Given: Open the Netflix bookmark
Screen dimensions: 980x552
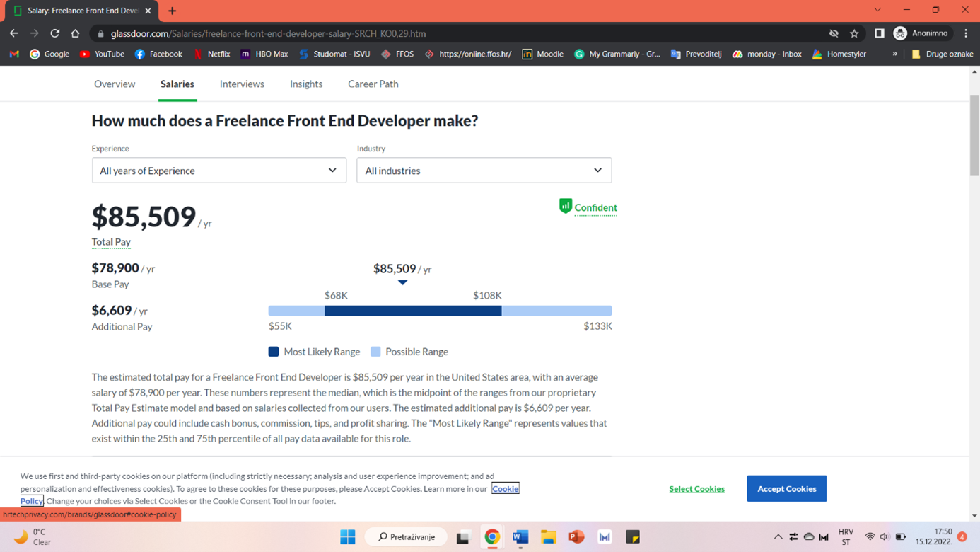Looking at the screenshot, I should coord(211,54).
